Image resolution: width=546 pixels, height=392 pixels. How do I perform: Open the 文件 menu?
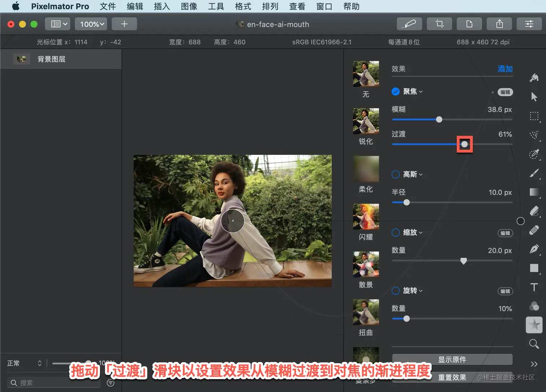click(108, 6)
